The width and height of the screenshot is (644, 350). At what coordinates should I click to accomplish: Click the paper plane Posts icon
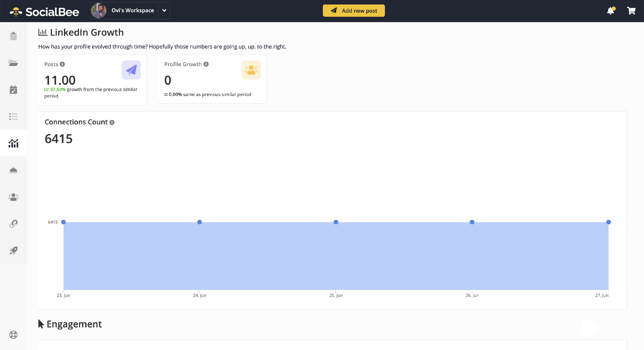click(131, 70)
